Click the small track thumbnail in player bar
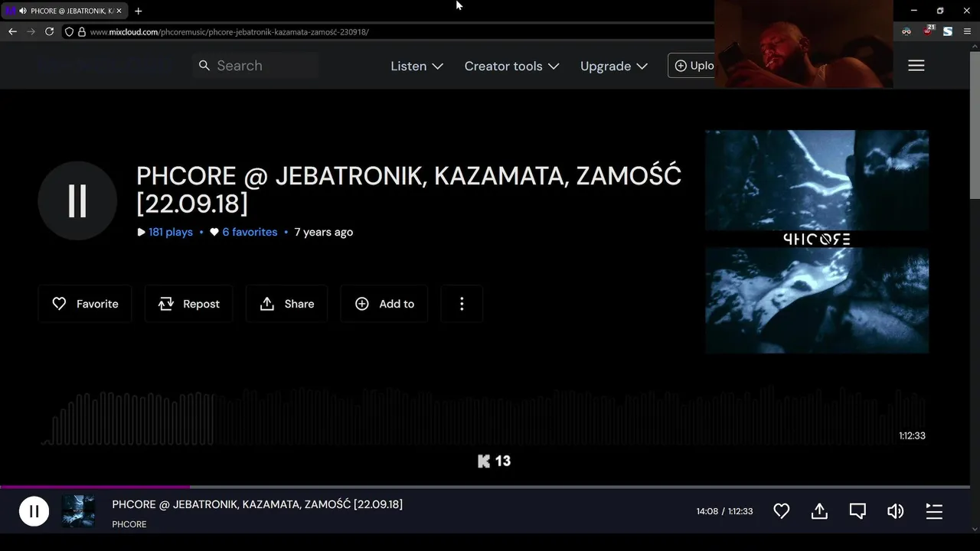The height and width of the screenshot is (551, 980). [x=78, y=511]
